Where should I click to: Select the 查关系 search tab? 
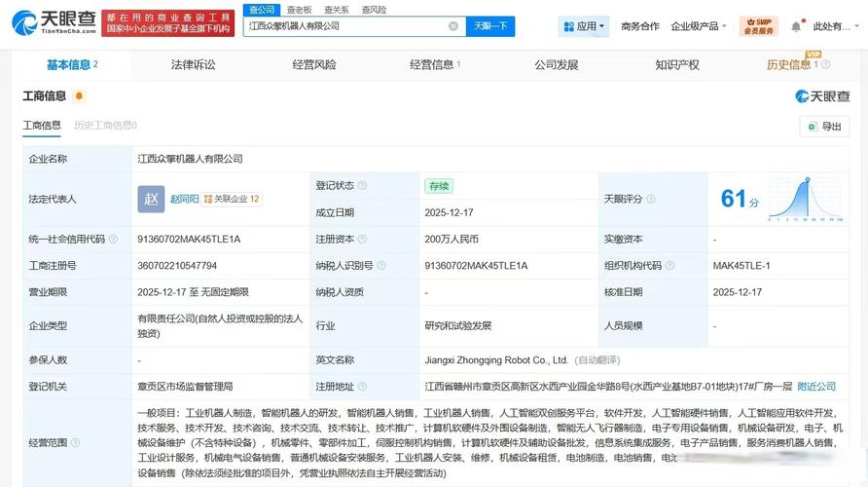(x=336, y=10)
